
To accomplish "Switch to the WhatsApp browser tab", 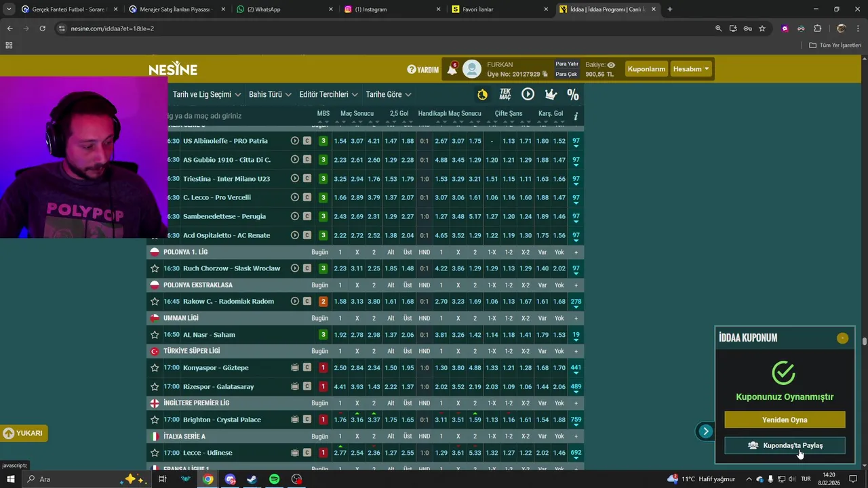I will (x=285, y=9).
